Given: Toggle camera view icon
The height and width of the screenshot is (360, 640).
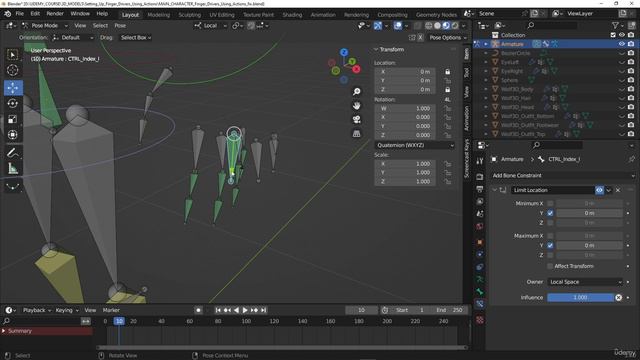Looking at the screenshot, I should point(357,120).
